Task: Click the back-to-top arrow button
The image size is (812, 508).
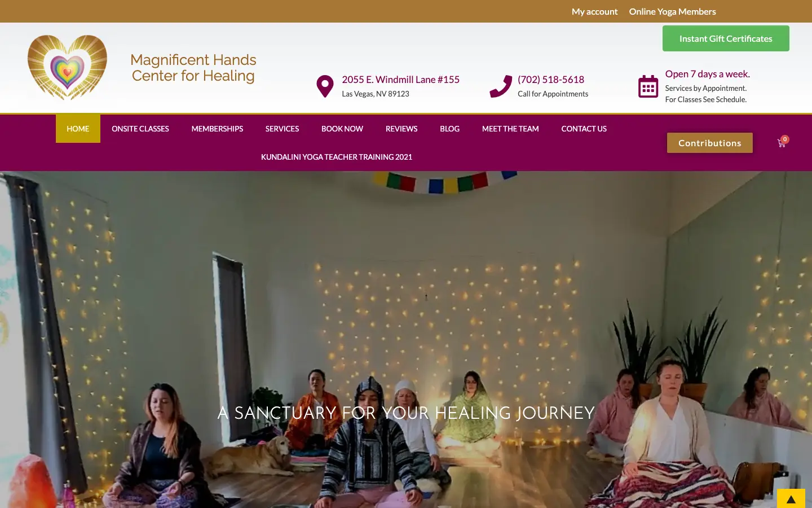Action: coord(791,499)
